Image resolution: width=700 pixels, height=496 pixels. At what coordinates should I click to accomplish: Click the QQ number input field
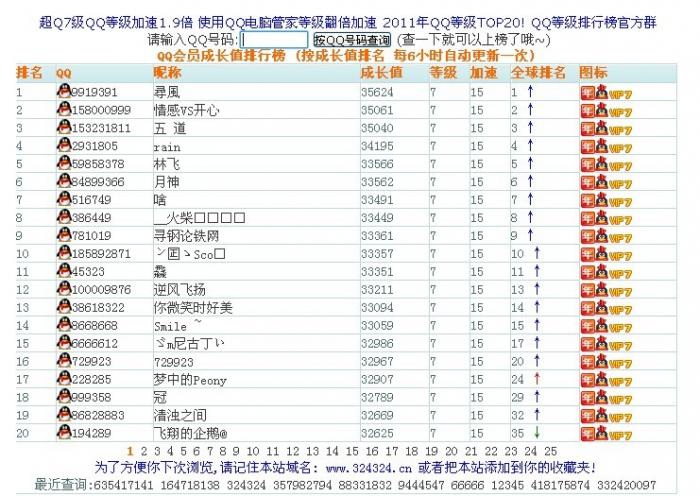(x=274, y=40)
